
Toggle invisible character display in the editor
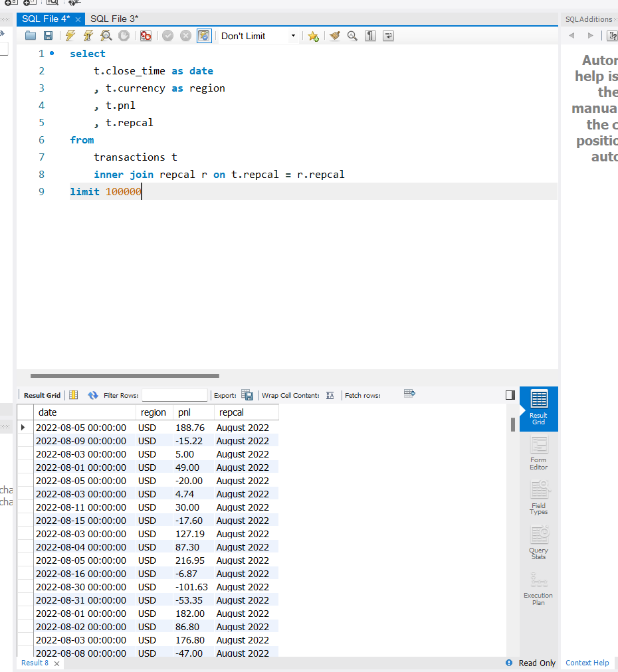click(x=370, y=35)
